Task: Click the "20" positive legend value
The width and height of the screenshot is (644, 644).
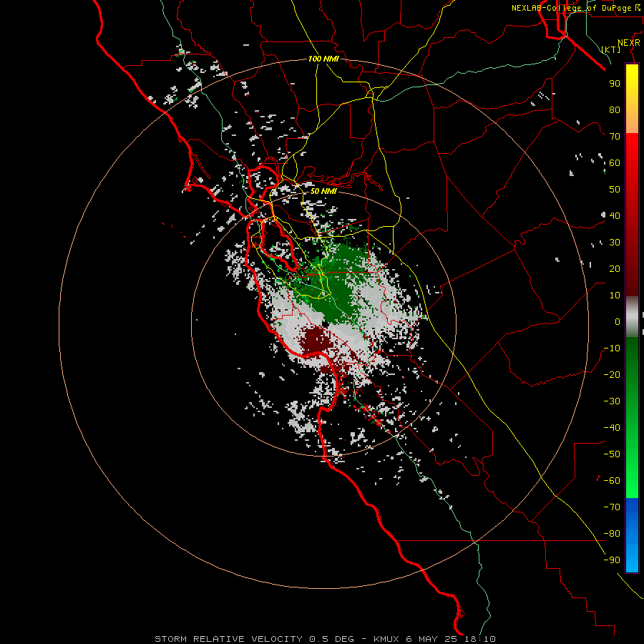Action: tap(615, 268)
